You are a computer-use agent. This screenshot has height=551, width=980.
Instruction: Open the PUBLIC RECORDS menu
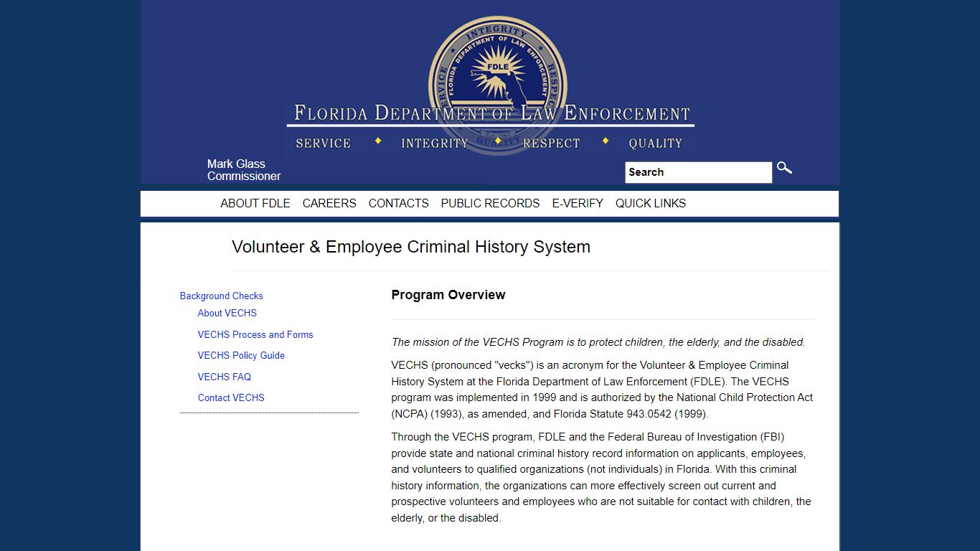490,203
